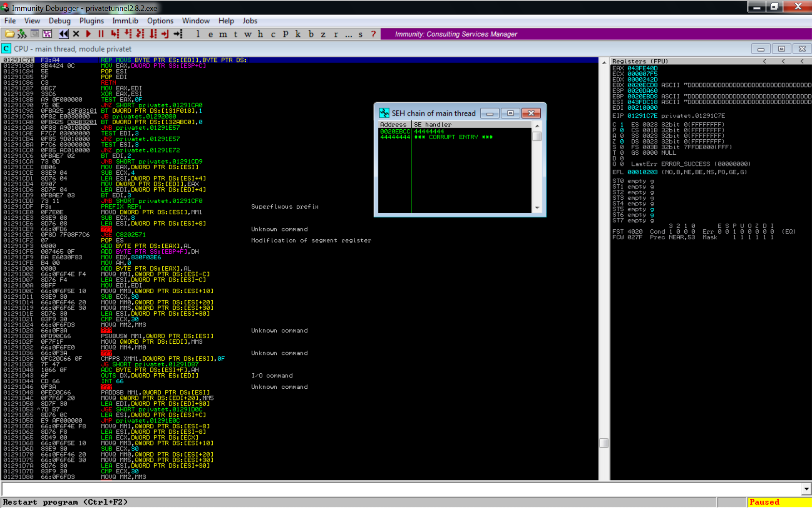The height and width of the screenshot is (508, 812).
Task: Switch registers view with left arrow
Action: 764,61
